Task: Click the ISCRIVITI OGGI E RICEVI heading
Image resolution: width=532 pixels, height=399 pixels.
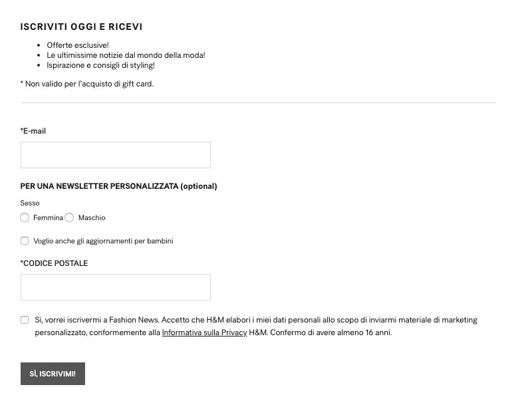Action: click(81, 27)
